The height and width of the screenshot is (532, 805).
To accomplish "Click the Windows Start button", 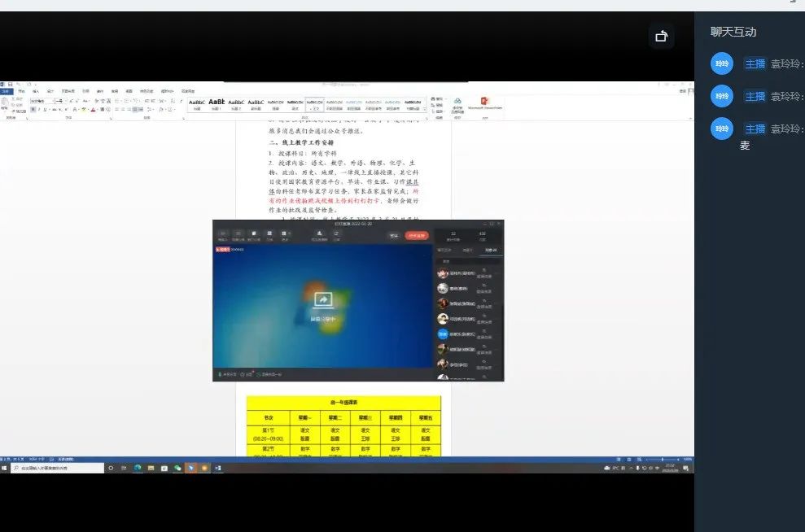I will tap(5, 468).
